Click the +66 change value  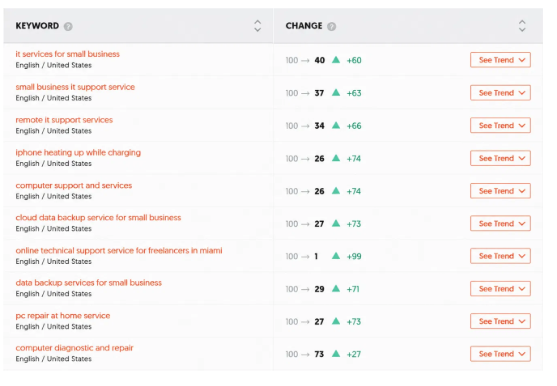pyautogui.click(x=354, y=126)
